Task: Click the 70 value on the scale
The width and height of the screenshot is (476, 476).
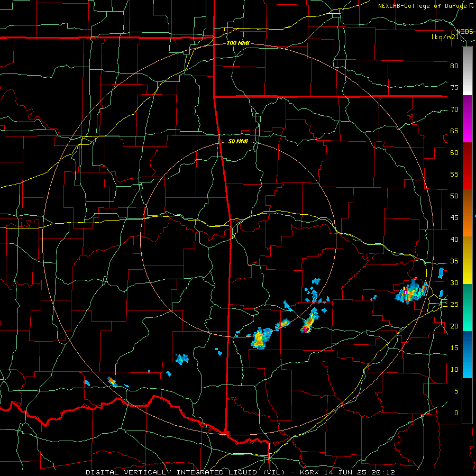Action: [x=454, y=109]
